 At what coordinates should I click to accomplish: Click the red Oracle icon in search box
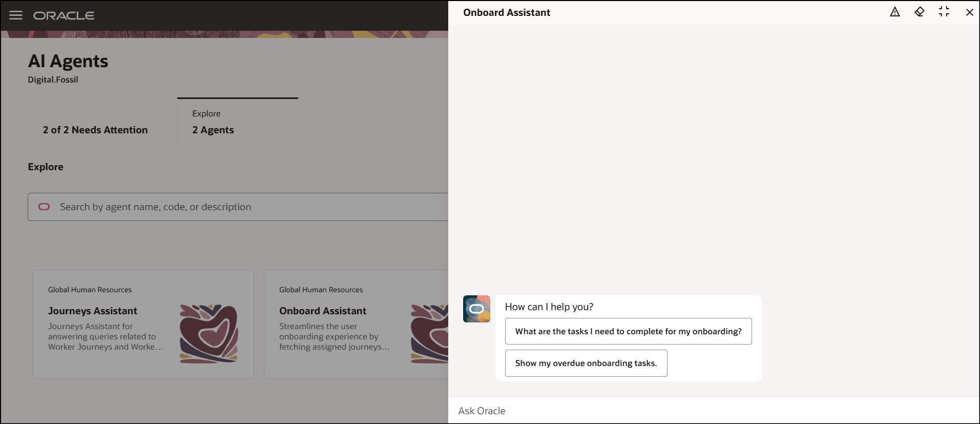tap(44, 207)
